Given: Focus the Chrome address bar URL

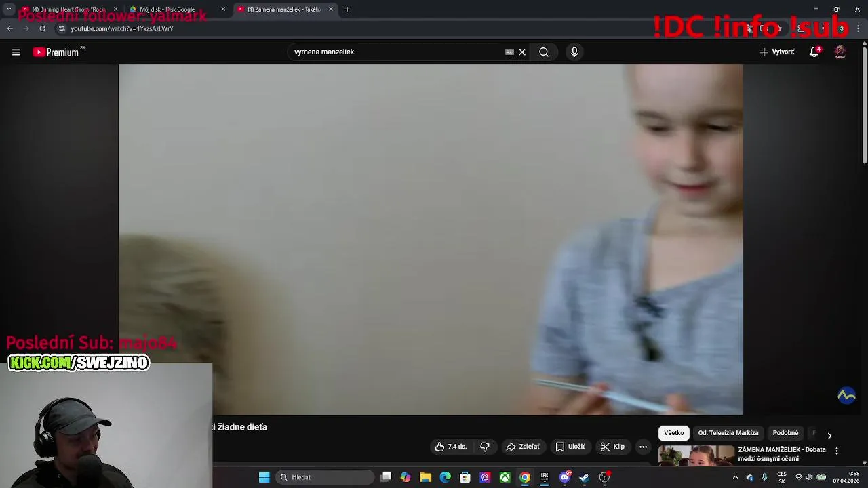Looking at the screenshot, I should point(122,28).
